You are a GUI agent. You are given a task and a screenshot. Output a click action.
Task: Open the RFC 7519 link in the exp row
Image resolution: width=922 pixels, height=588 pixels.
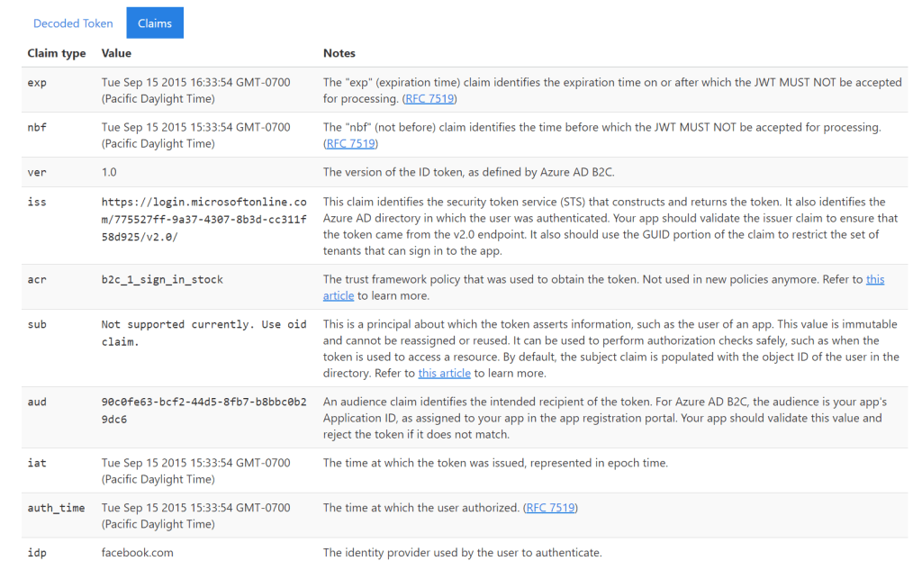[429, 98]
